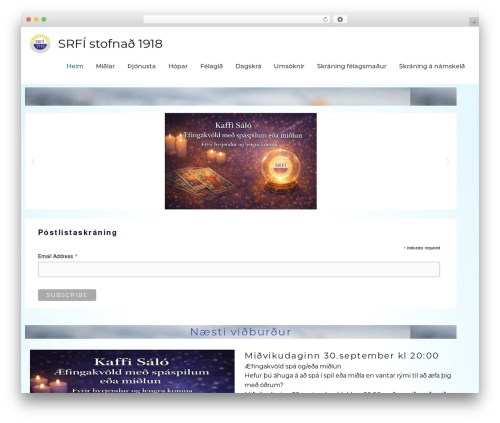The width and height of the screenshot is (500, 423).
Task: Click the SRFÍ sun logo
Action: coord(40,43)
